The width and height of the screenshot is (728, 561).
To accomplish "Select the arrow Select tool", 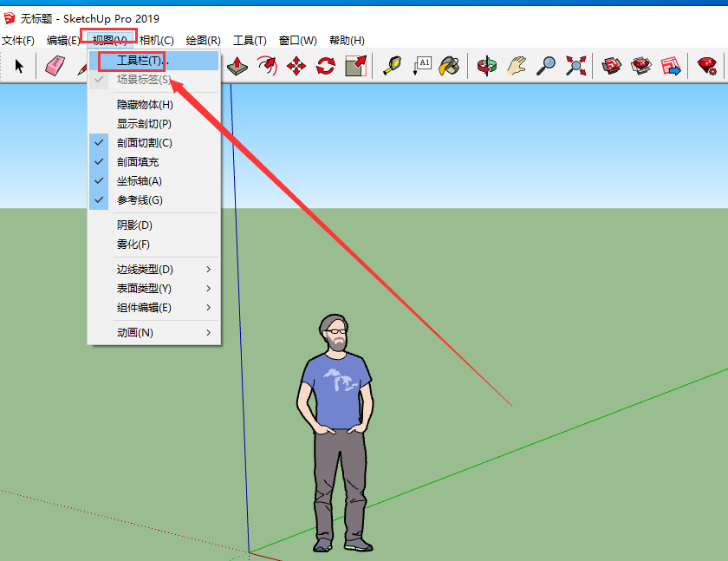I will [x=19, y=67].
